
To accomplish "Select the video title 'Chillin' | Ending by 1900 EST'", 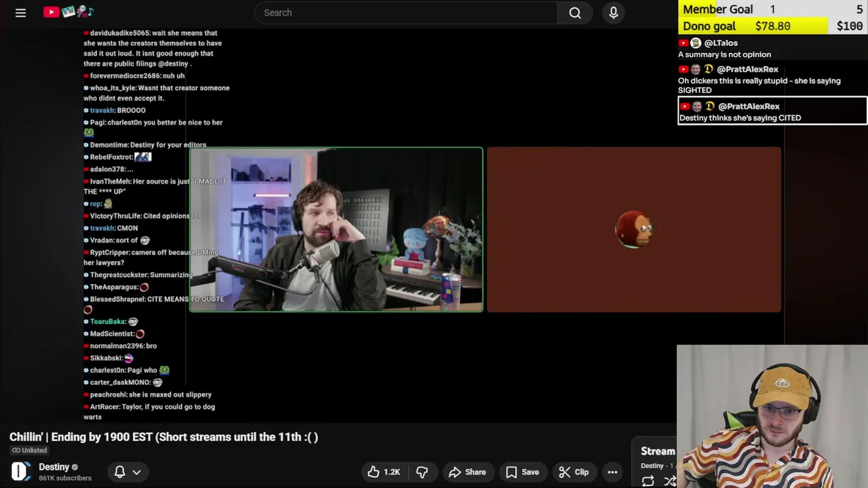I will (163, 437).
